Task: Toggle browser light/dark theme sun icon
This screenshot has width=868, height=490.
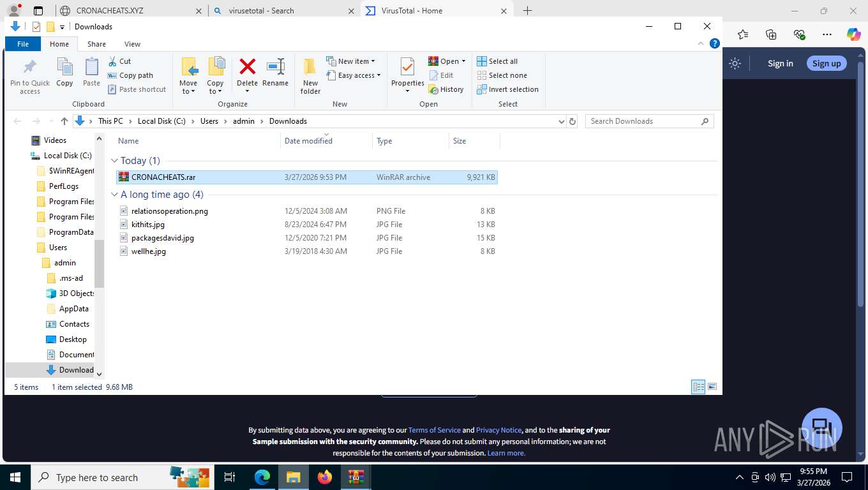Action: 735,63
